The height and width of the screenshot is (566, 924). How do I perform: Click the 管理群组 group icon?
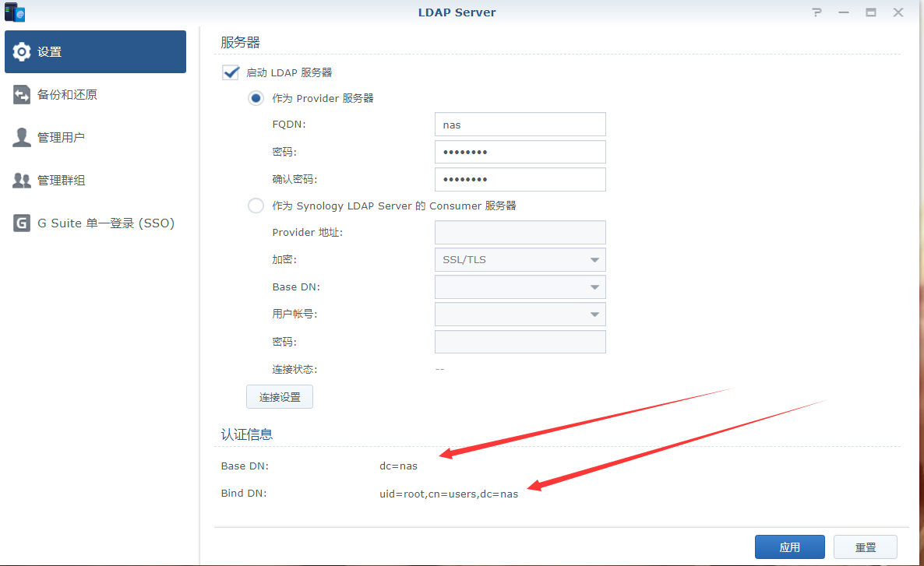click(x=22, y=181)
